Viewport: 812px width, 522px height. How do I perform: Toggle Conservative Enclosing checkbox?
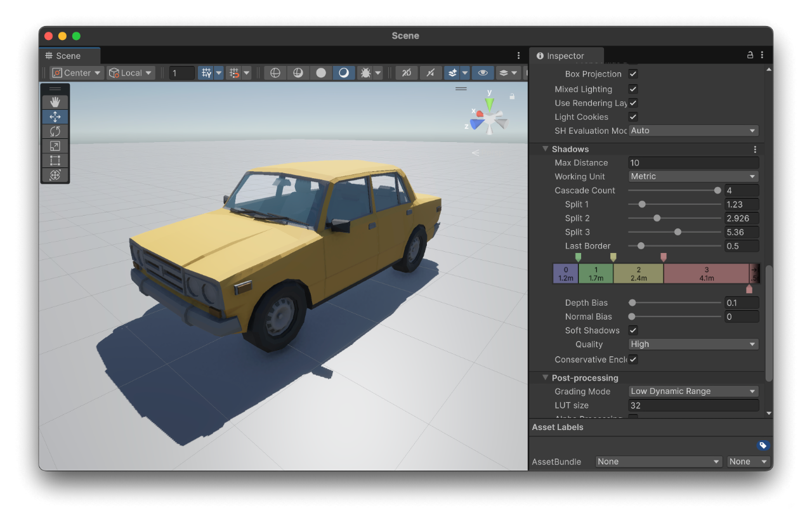tap(633, 360)
